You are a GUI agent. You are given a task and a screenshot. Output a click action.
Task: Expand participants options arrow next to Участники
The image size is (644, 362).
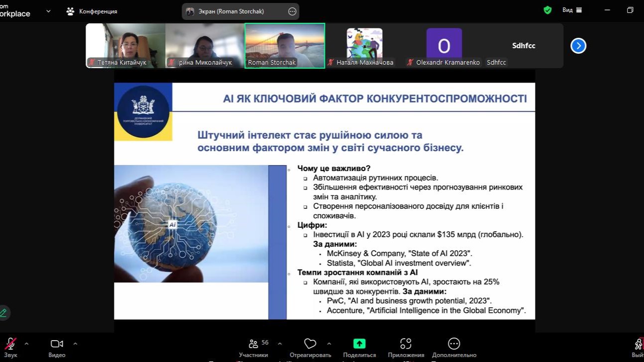click(x=280, y=344)
